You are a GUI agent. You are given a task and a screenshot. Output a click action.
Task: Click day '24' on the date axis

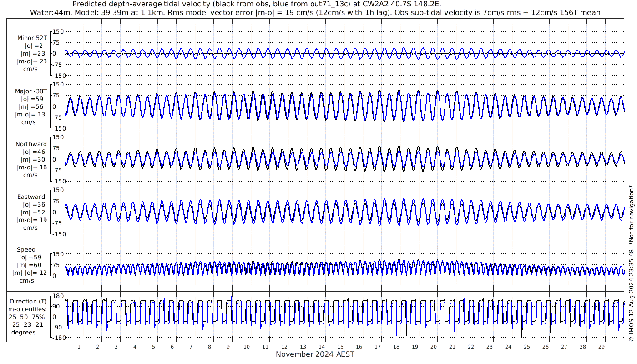coord(508,347)
